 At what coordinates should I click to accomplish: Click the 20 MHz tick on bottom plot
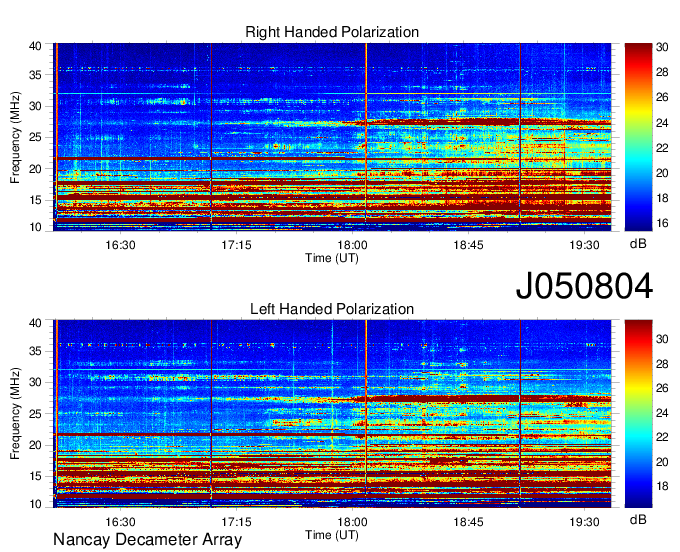coord(36,445)
